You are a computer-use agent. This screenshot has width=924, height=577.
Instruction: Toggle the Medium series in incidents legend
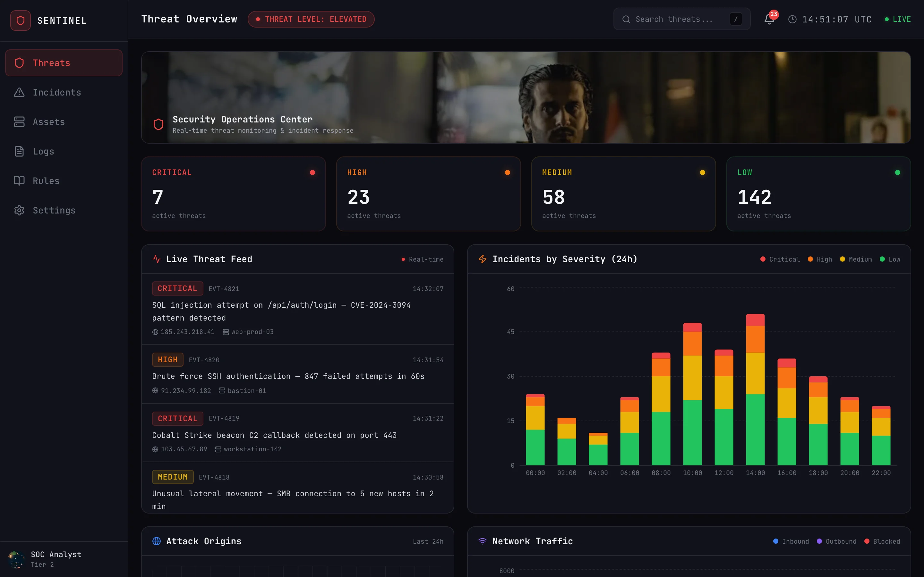(856, 259)
